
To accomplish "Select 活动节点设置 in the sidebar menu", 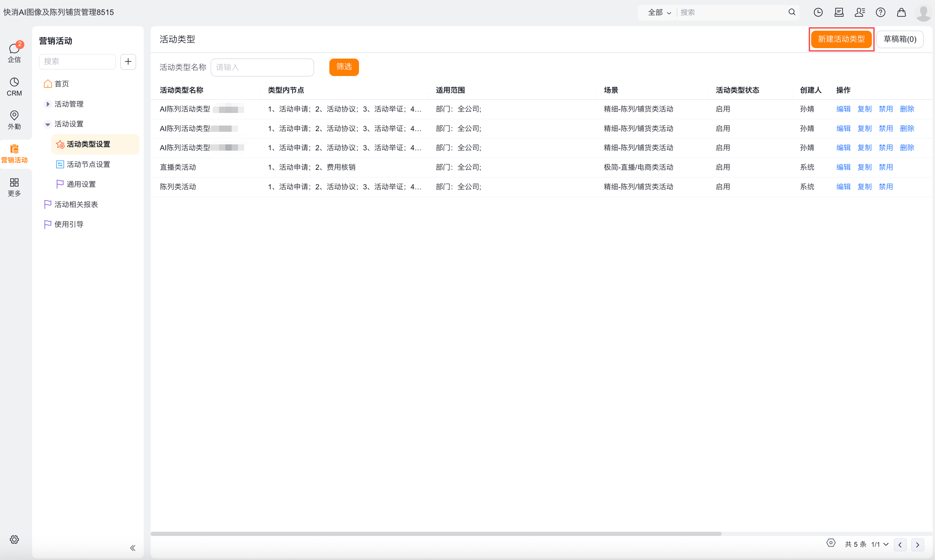I will [88, 165].
